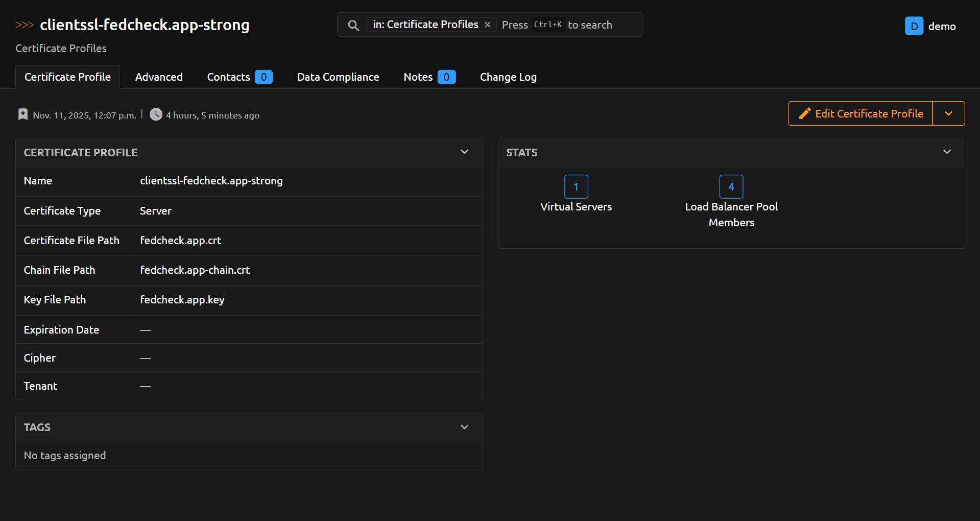Click the bookmark created-date icon
Viewport: 980px width, 521px height.
tap(23, 114)
